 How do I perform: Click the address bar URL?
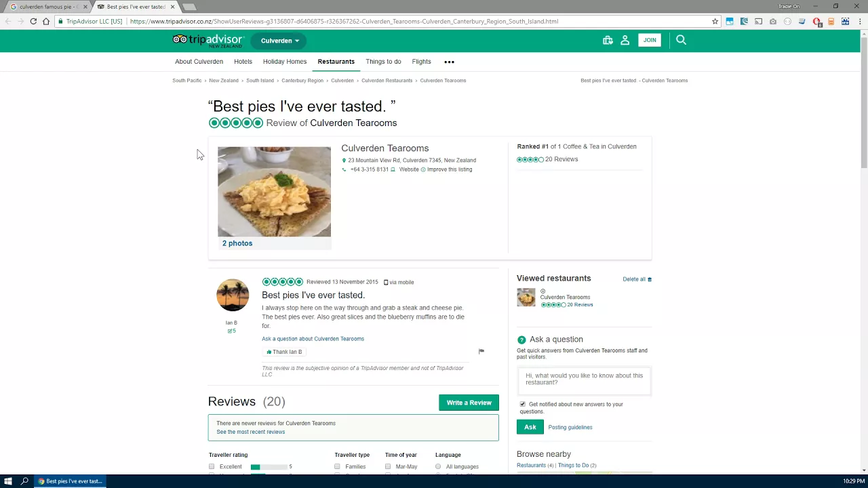(x=344, y=21)
